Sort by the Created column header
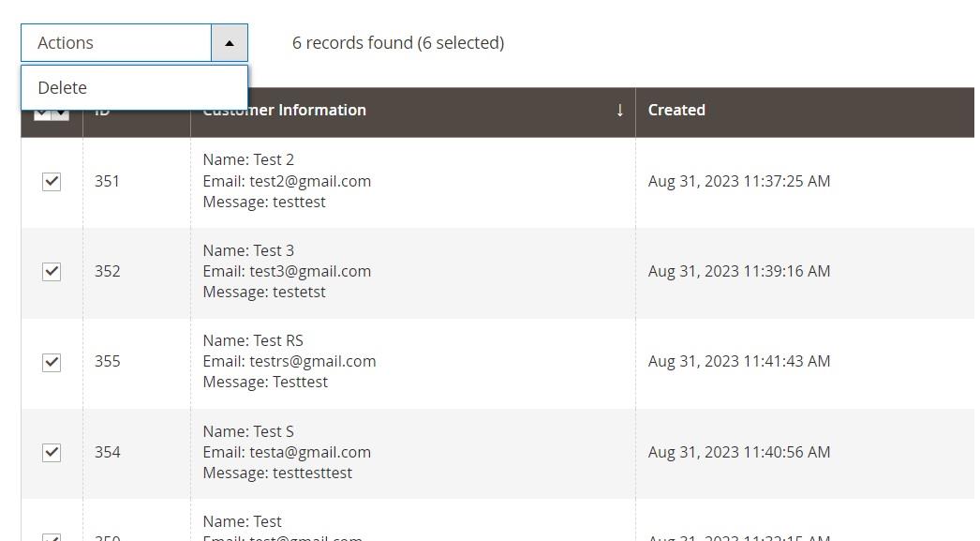This screenshot has height=541, width=980. 676,111
